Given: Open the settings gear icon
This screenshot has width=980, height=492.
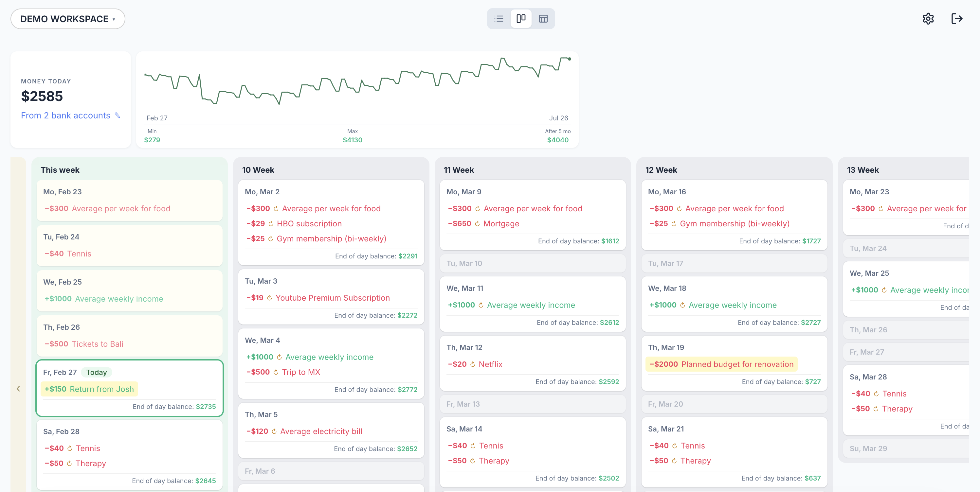Looking at the screenshot, I should point(928,19).
